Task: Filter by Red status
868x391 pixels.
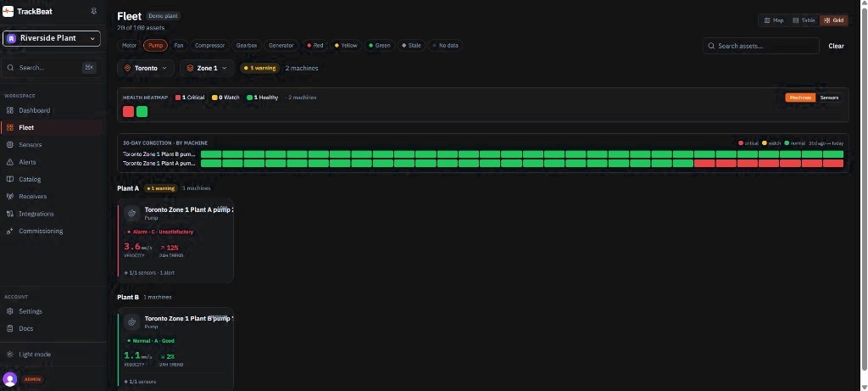Action: pyautogui.click(x=314, y=46)
